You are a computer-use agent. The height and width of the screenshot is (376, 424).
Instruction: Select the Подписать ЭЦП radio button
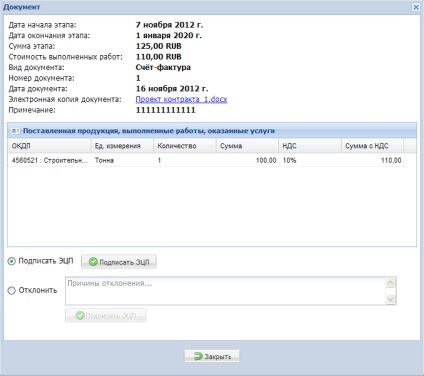point(12,261)
